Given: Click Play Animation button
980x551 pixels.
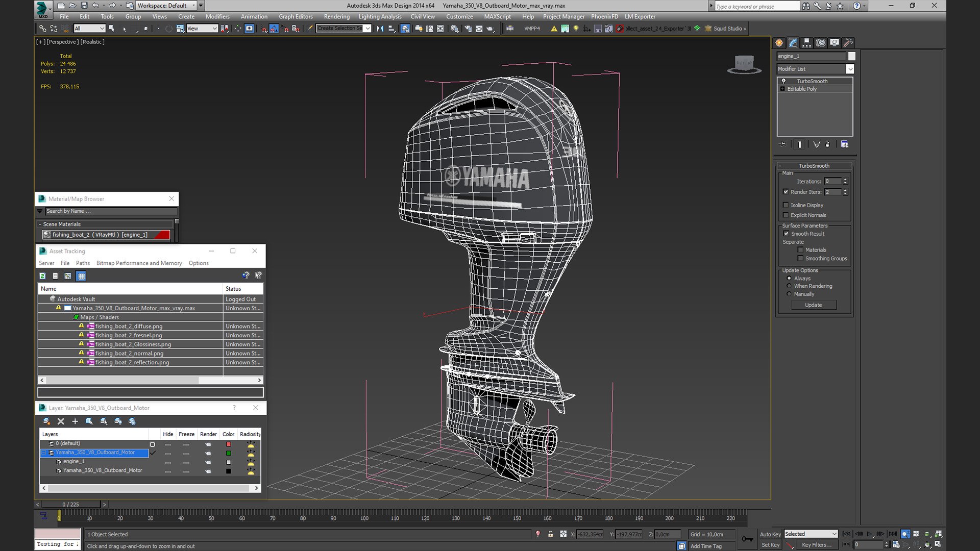Looking at the screenshot, I should tap(869, 534).
